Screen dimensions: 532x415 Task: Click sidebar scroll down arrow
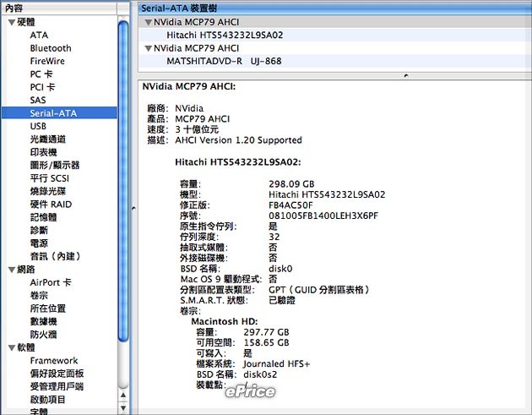[x=123, y=408]
